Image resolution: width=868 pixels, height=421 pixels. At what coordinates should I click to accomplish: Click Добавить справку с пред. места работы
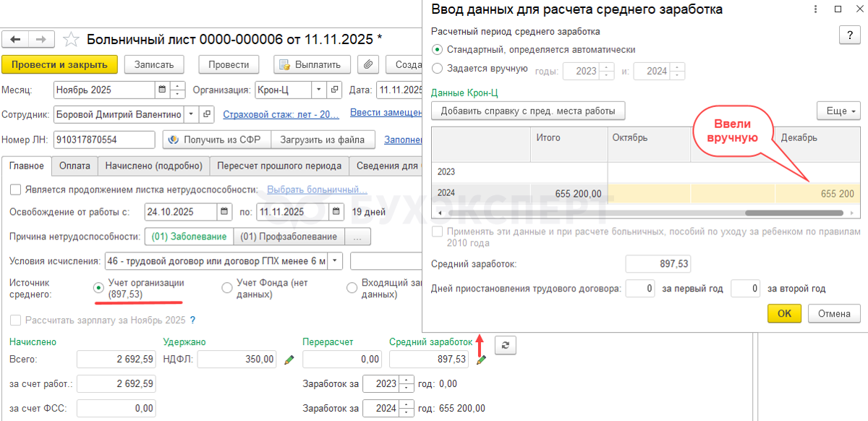click(x=528, y=111)
